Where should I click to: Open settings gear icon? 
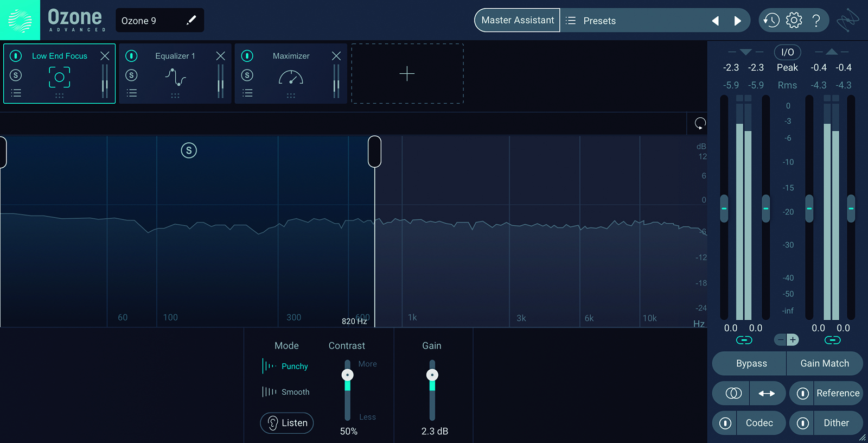pos(794,21)
